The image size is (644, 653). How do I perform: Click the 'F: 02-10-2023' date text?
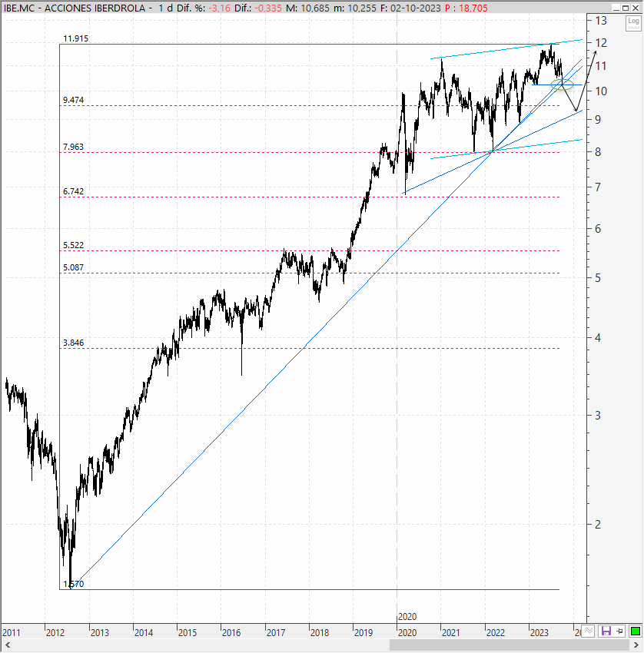[x=410, y=8]
